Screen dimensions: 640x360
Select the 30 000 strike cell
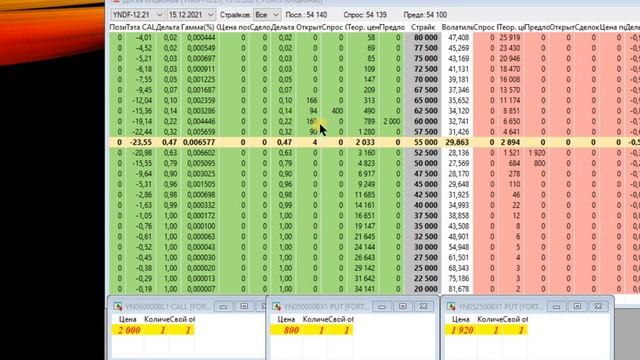(423, 247)
